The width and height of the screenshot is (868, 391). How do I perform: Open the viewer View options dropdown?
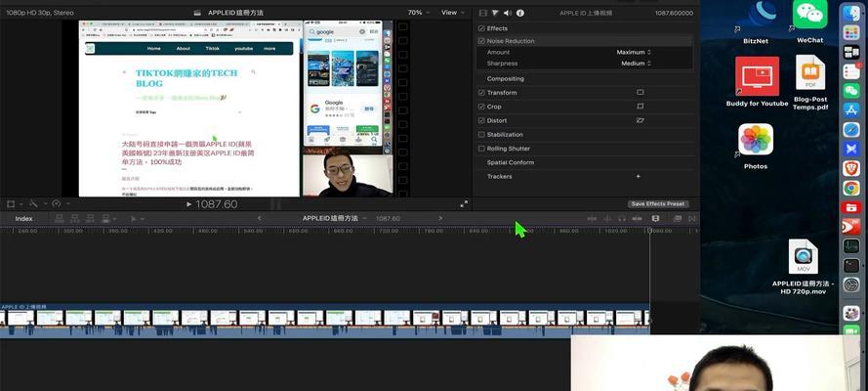[453, 12]
